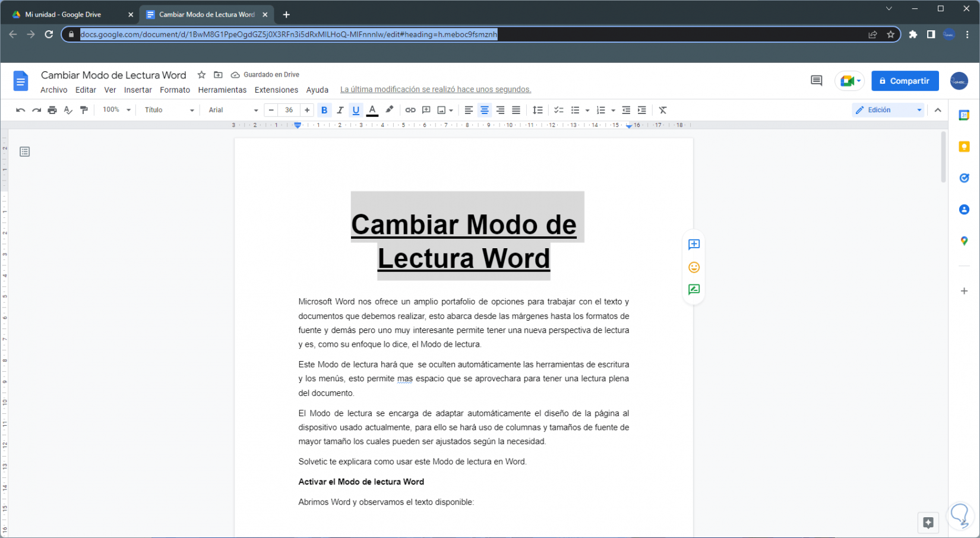Image resolution: width=980 pixels, height=538 pixels.
Task: Decrease the indent
Action: pyautogui.click(x=626, y=110)
